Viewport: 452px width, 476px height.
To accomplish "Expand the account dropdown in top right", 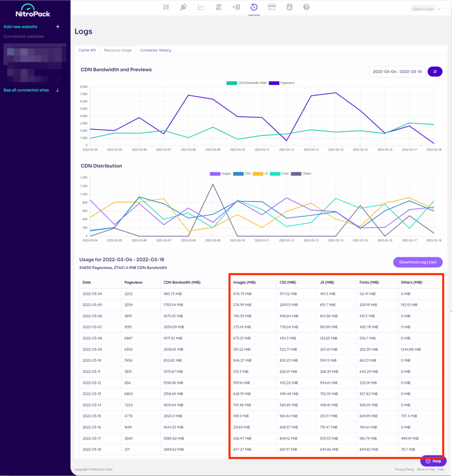I will coord(426,8).
